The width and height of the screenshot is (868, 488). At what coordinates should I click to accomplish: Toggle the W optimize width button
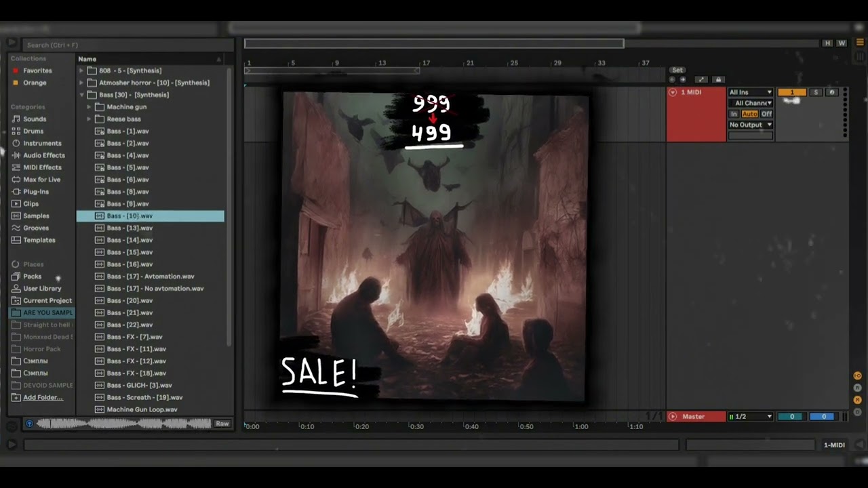click(842, 43)
